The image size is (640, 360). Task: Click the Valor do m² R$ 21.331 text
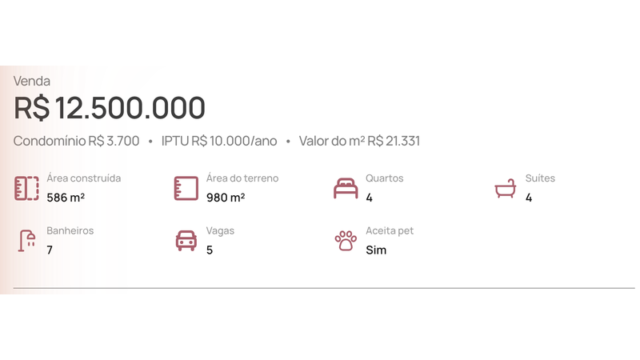click(x=359, y=141)
